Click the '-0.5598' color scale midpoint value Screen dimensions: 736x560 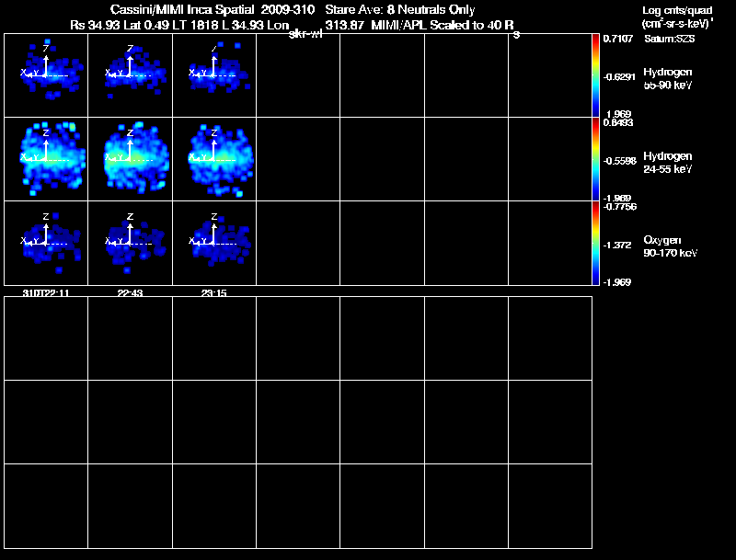pyautogui.click(x=619, y=161)
